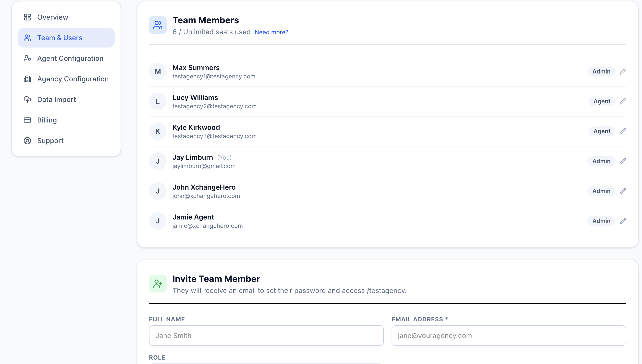This screenshot has height=364, width=642.
Task: Click the Support life-ring icon
Action: tap(27, 141)
